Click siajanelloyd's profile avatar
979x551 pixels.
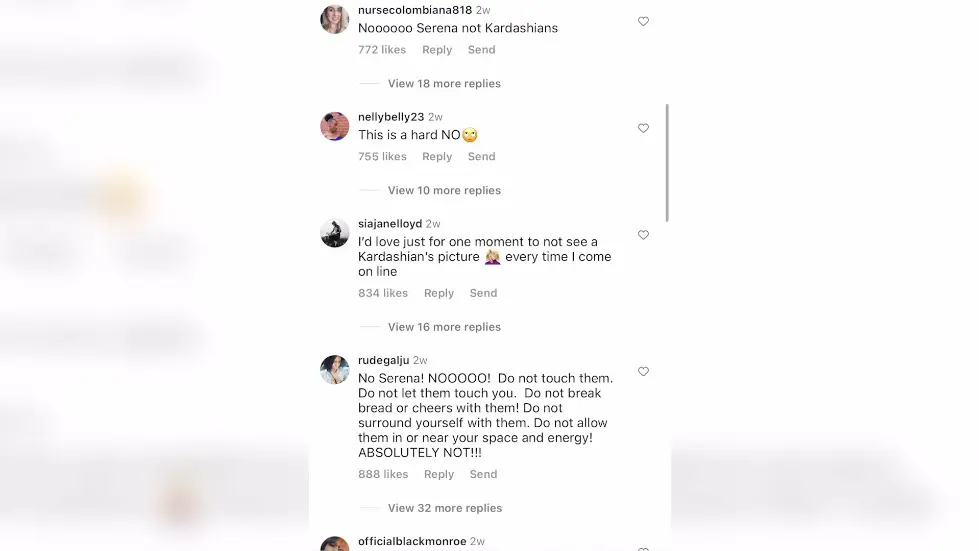[334, 233]
